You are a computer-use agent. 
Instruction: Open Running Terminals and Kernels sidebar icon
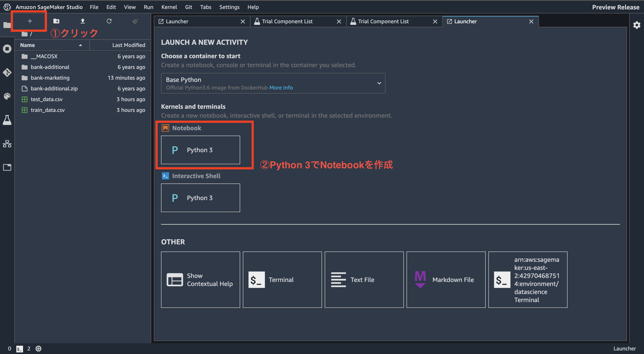(7, 49)
